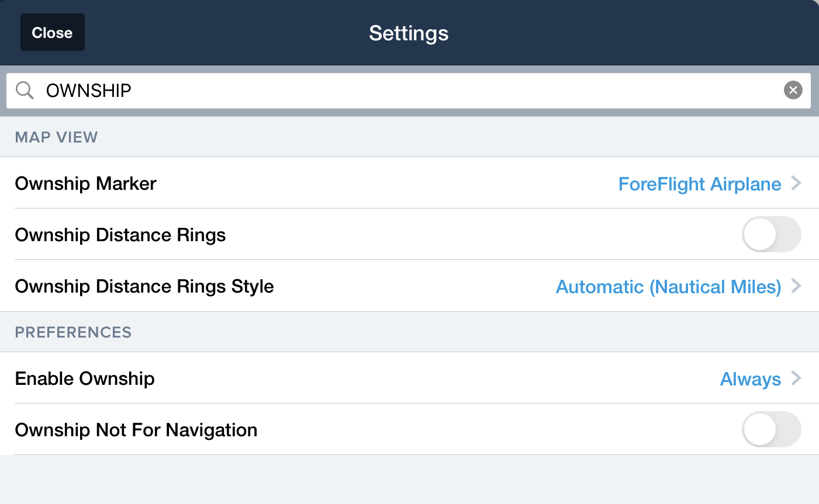Select the Ownship Not For Navigation row
This screenshot has height=504, width=819.
136,429
